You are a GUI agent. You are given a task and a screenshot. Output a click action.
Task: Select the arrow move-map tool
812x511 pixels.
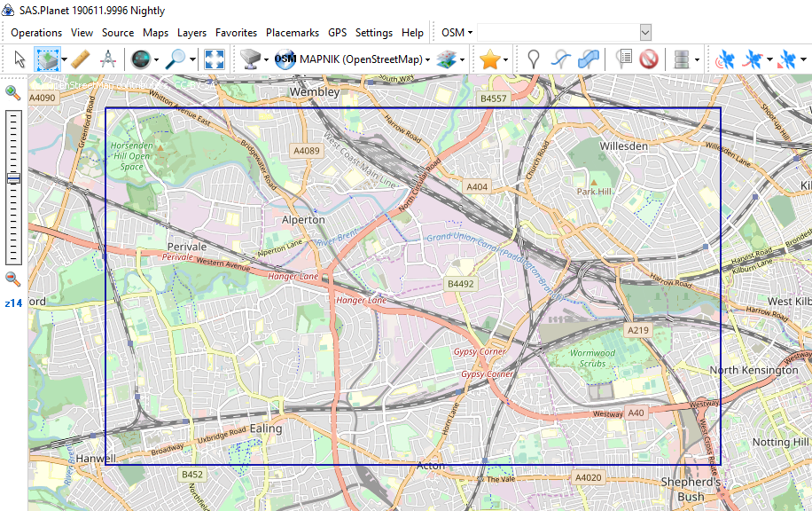tap(20, 59)
